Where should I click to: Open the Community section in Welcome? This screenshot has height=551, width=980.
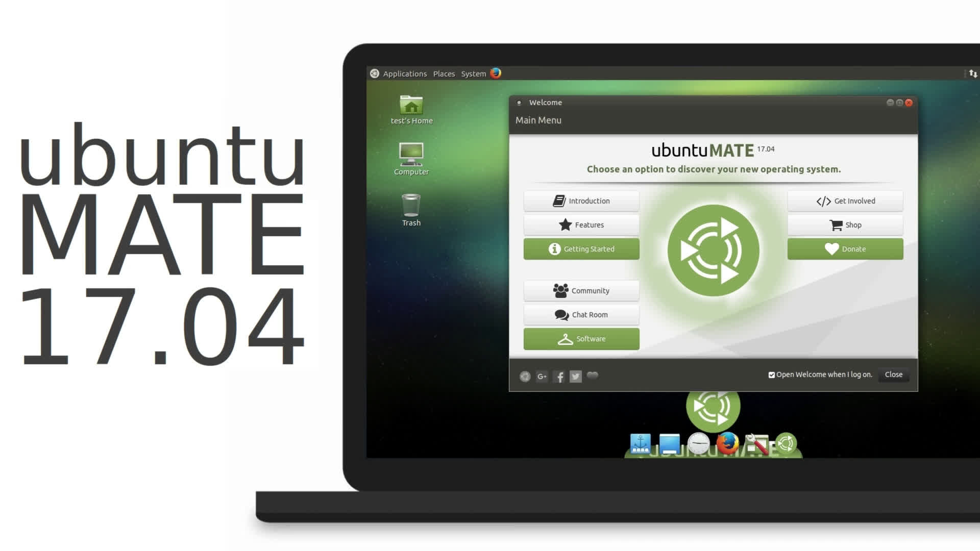point(581,291)
